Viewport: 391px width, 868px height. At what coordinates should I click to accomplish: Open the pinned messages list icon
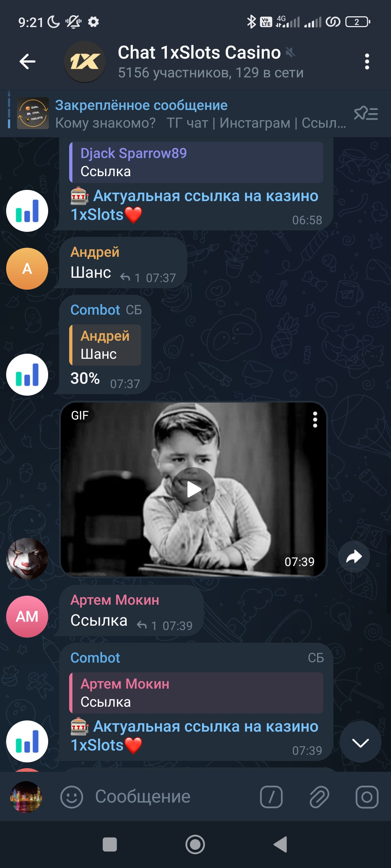(x=366, y=114)
